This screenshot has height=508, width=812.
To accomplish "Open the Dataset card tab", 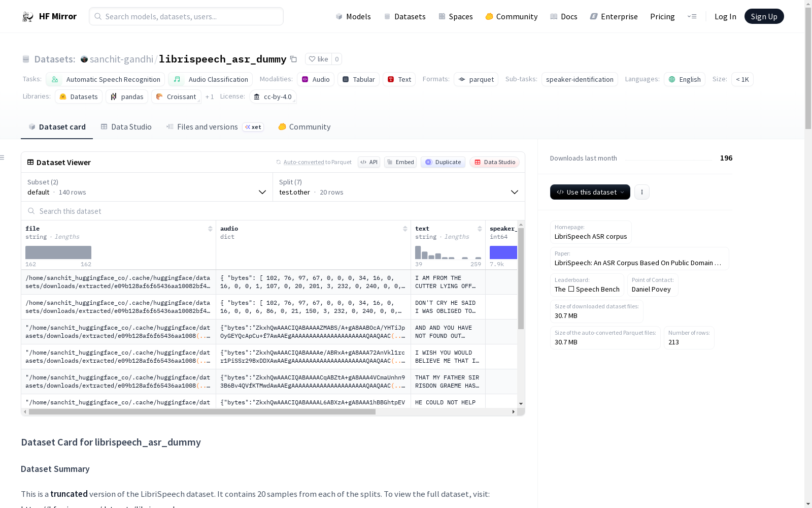I will pyautogui.click(x=57, y=127).
